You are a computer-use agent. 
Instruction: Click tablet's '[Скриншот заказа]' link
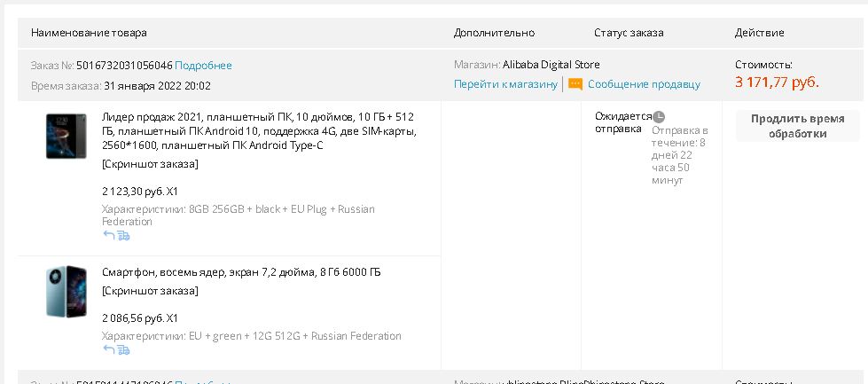(x=150, y=164)
